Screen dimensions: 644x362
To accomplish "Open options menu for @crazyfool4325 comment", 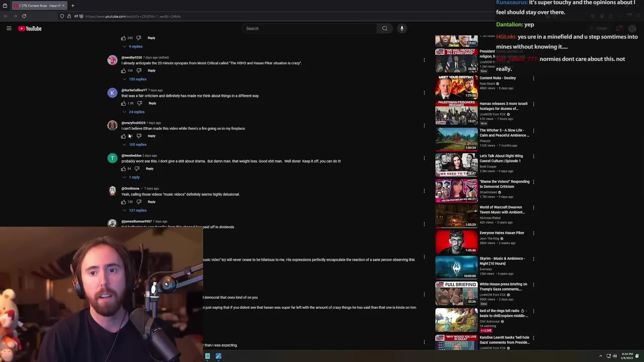I will coord(424,126).
